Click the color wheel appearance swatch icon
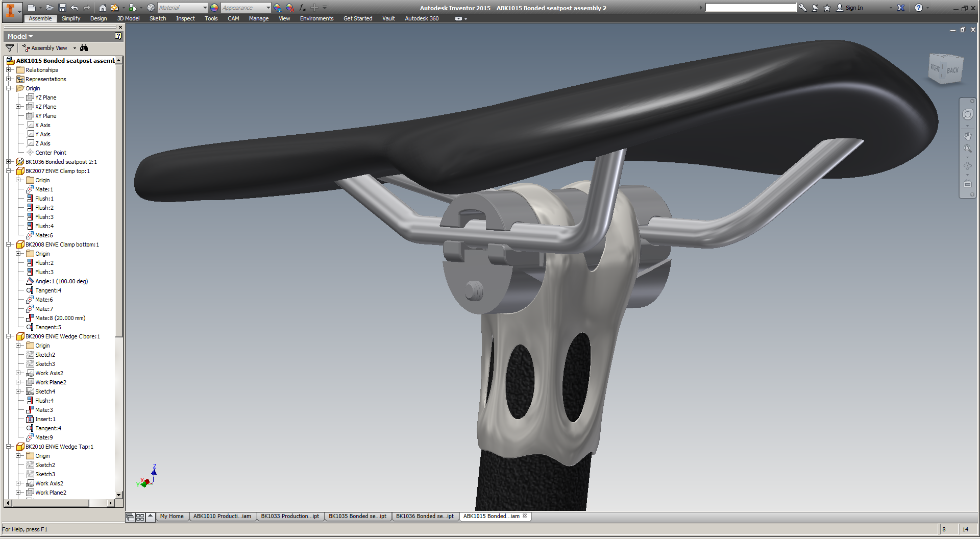The image size is (980, 539). pos(214,8)
